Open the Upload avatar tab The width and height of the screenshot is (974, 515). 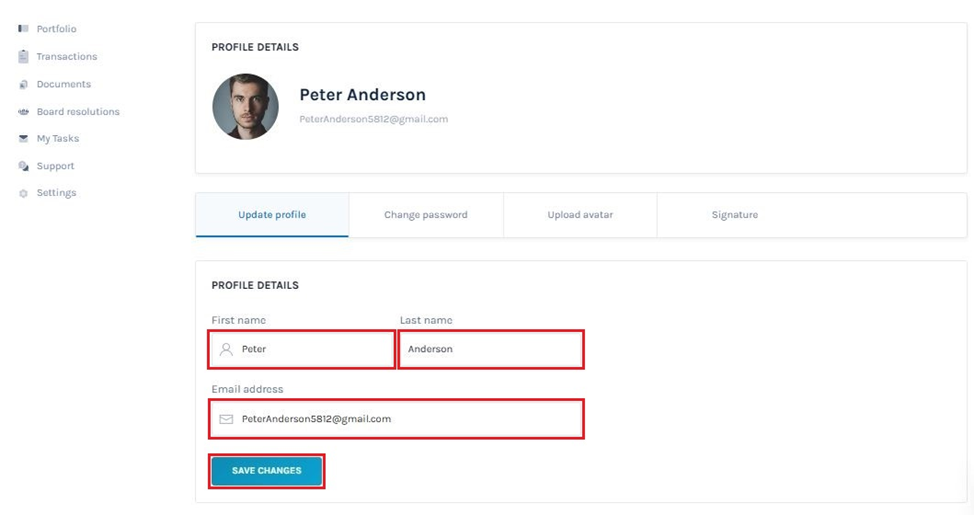[580, 215]
